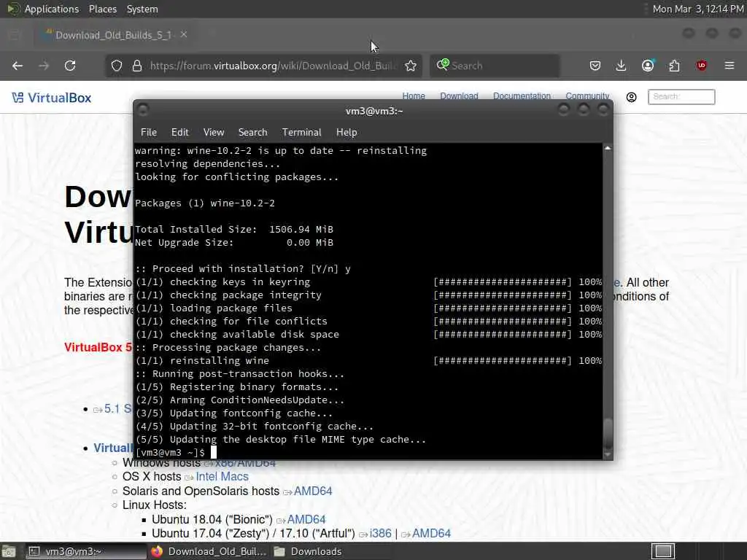
Task: Click show desktop icon in bottom panel
Action: tap(9, 551)
